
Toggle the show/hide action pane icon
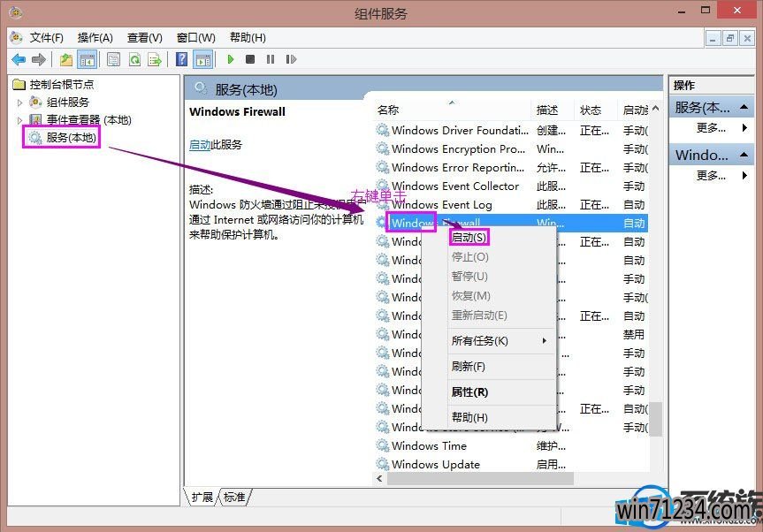tap(203, 60)
